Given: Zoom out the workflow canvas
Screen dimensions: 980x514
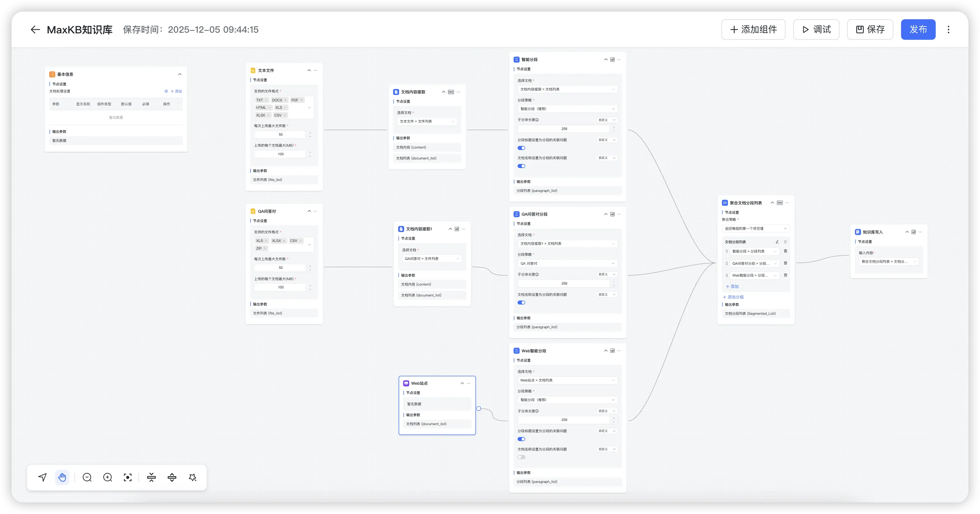Looking at the screenshot, I should click(87, 477).
